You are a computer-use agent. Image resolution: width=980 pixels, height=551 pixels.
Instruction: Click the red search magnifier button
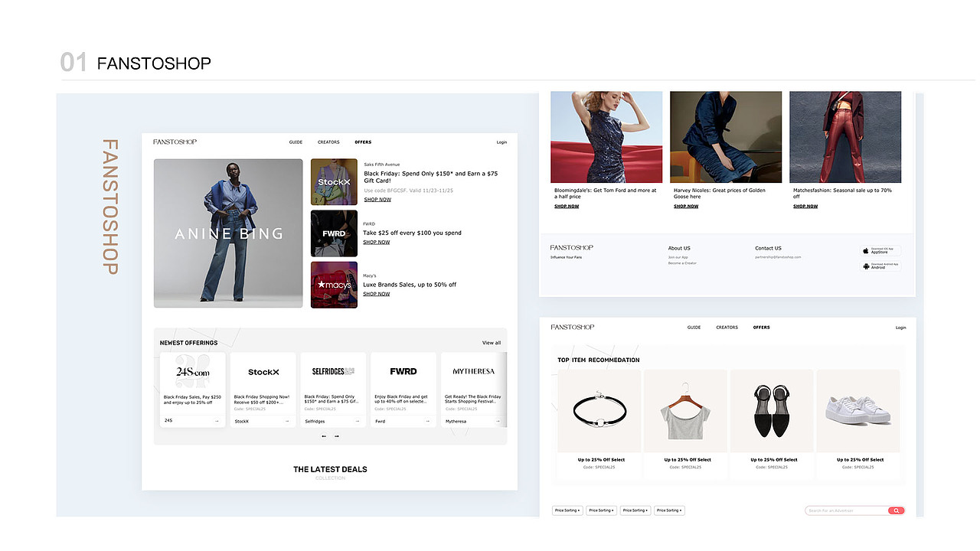(x=896, y=510)
